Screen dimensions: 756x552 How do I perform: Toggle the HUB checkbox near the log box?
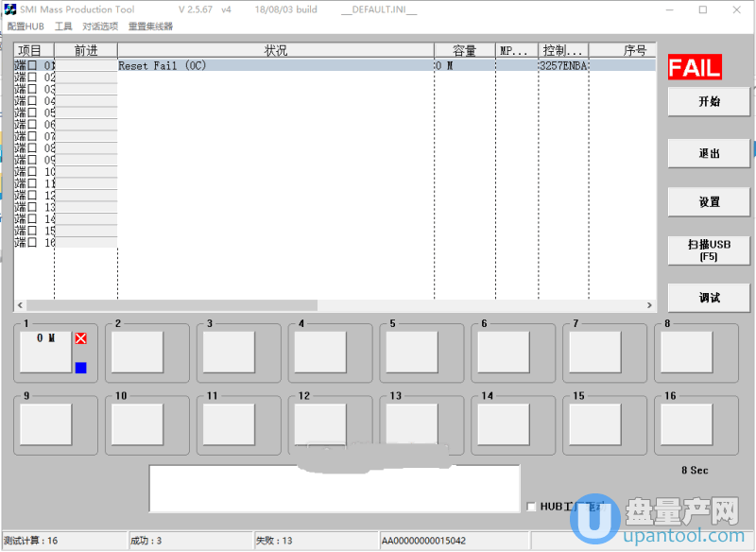click(531, 507)
